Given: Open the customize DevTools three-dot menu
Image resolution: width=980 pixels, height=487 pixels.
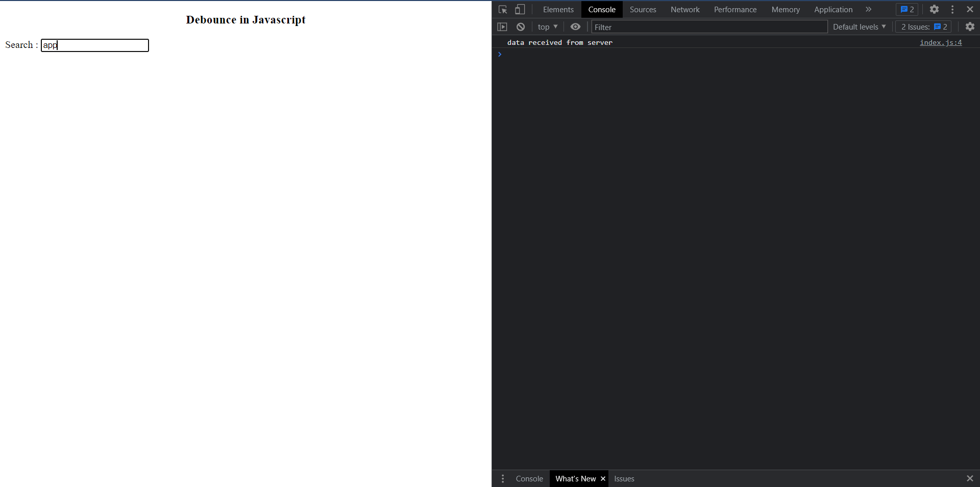Looking at the screenshot, I should [952, 10].
